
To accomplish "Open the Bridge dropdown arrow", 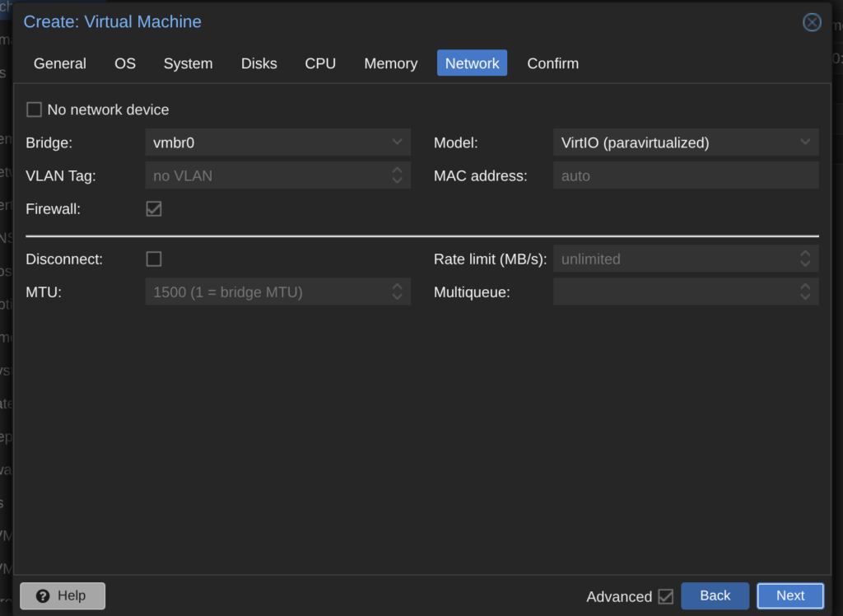I will point(397,142).
